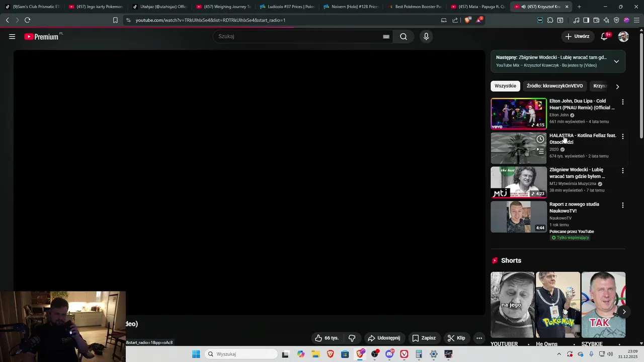Open Brave Shields lion icon
Screen dimensions: 644x362
pos(467,20)
